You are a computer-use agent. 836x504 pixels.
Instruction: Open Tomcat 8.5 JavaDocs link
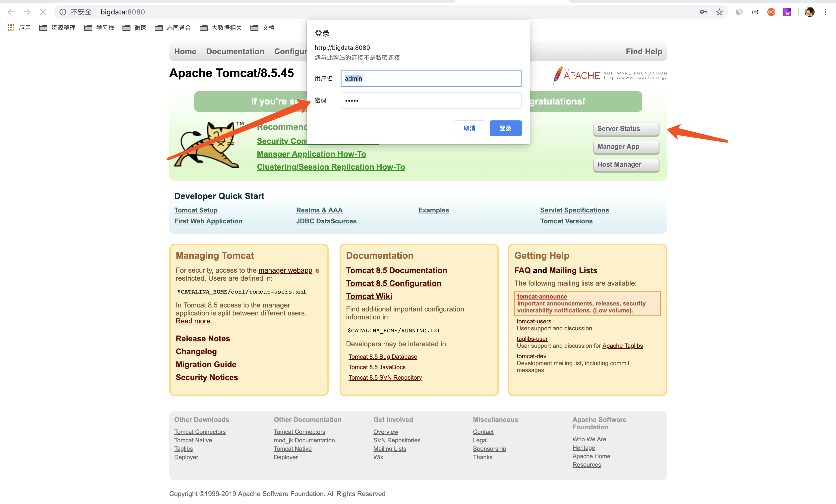pyautogui.click(x=377, y=367)
